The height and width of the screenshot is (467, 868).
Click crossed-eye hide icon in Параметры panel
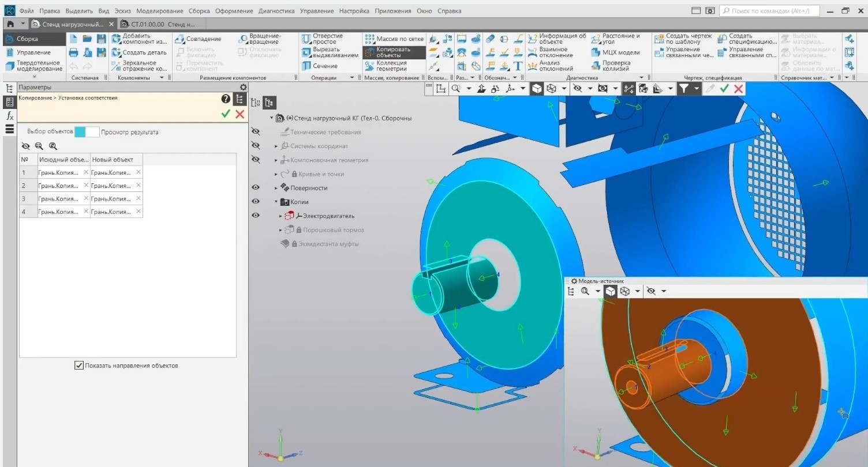25,146
